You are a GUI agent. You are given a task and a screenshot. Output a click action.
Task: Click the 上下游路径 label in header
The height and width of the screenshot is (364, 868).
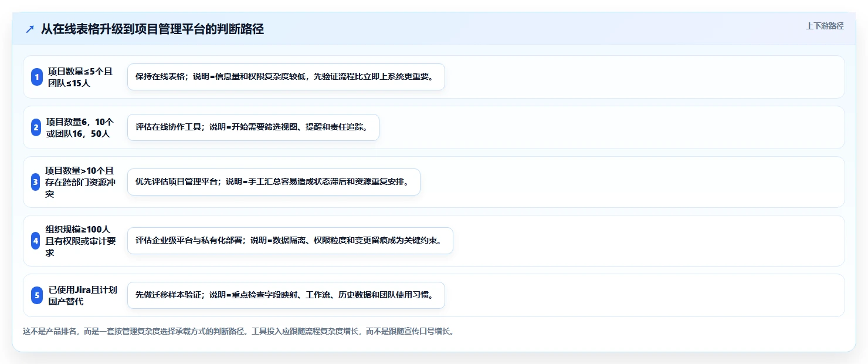[825, 26]
